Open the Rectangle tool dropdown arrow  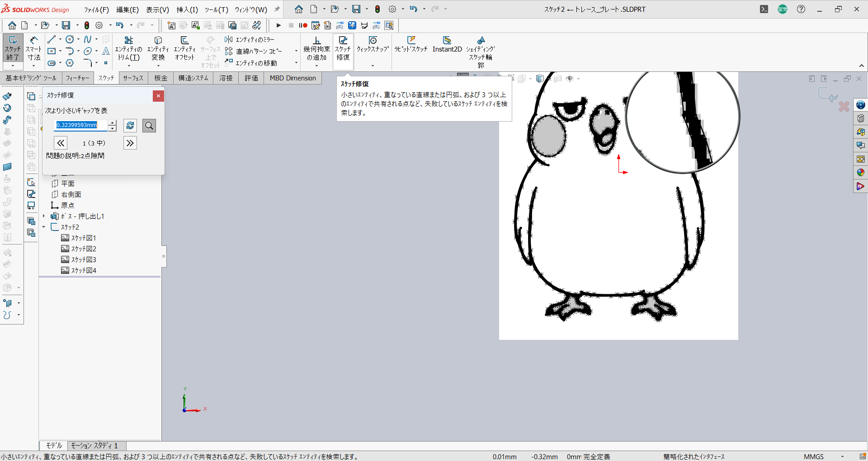pos(60,51)
